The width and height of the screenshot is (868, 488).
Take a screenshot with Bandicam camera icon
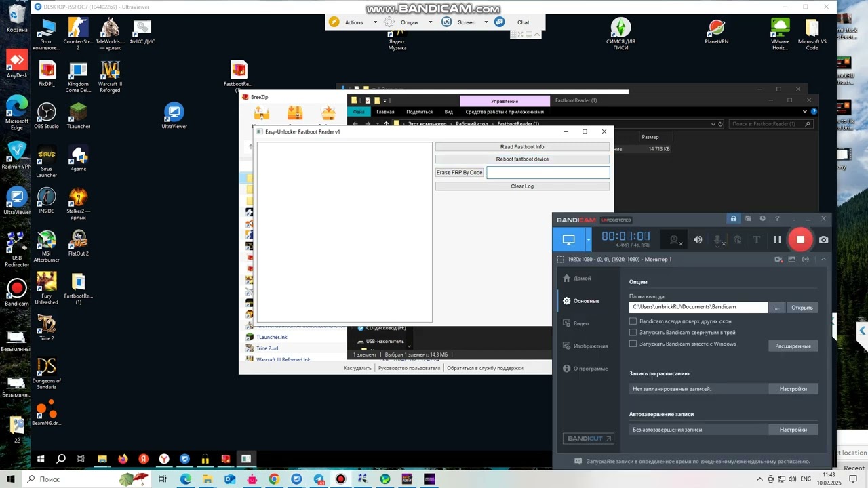click(823, 239)
